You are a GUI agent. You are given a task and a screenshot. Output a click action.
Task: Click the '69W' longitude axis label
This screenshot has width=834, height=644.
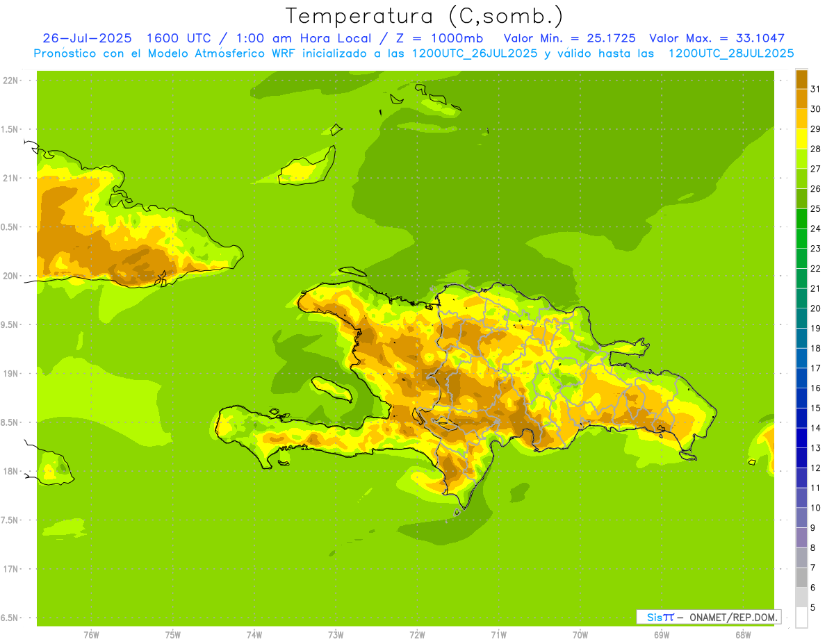pos(662,635)
